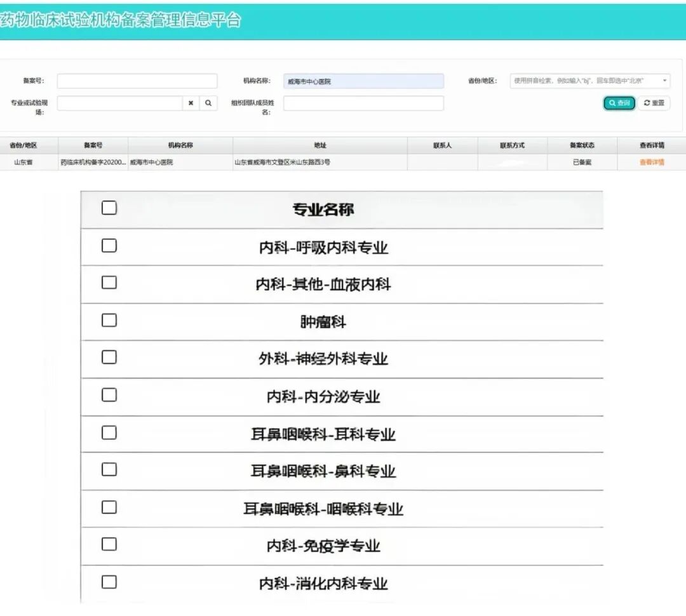Image resolution: width=686 pixels, height=616 pixels.
Task: Click the 机构名称 column header in results table
Action: [180, 145]
